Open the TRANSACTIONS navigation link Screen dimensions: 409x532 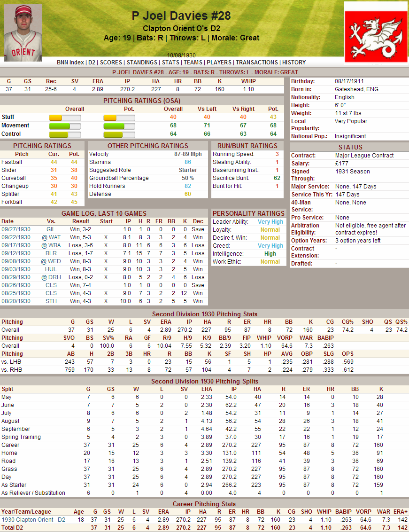click(257, 63)
